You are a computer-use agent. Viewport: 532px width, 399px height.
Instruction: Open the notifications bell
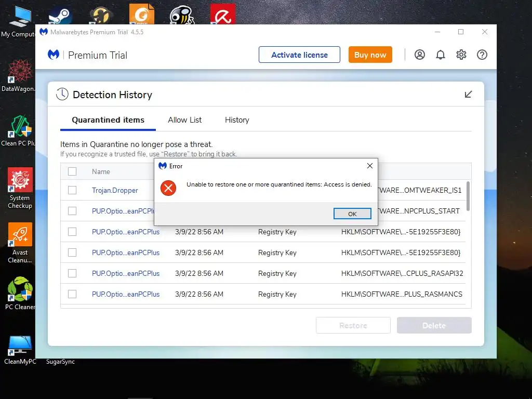(441, 55)
